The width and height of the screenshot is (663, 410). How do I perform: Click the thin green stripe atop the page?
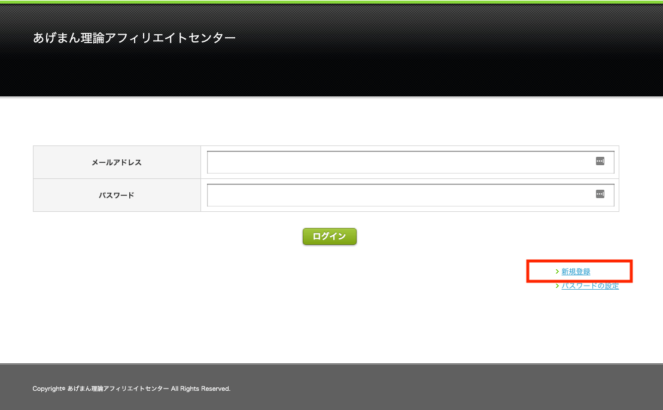331,1
